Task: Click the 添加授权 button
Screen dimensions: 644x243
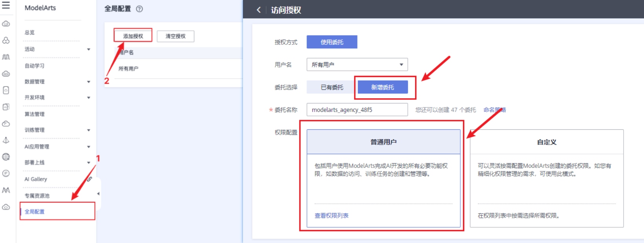Action: (x=133, y=36)
